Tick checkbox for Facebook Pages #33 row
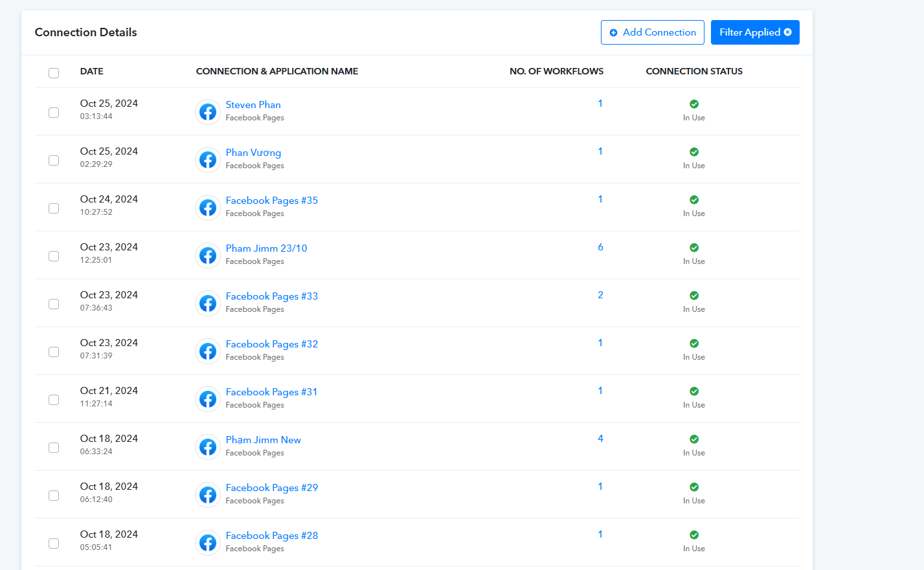Image resolution: width=924 pixels, height=570 pixels. [54, 304]
